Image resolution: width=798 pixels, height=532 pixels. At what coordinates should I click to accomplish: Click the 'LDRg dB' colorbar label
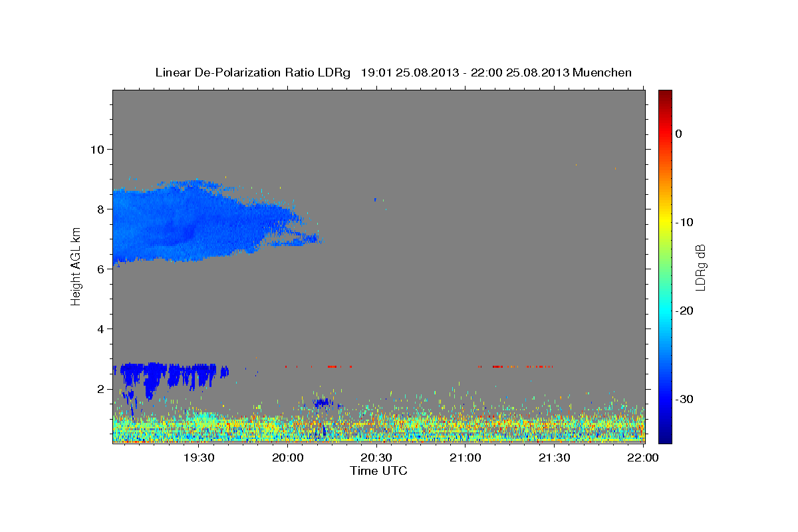[x=700, y=267]
